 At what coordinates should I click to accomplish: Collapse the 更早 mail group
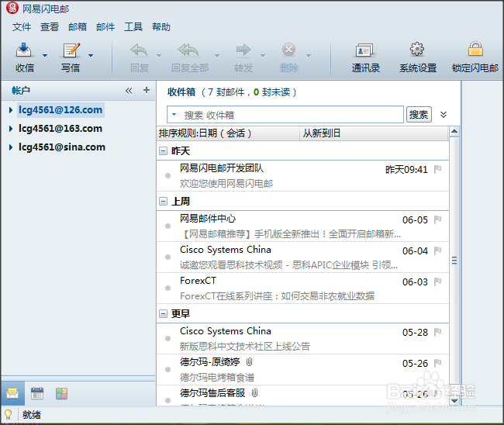[x=164, y=313]
